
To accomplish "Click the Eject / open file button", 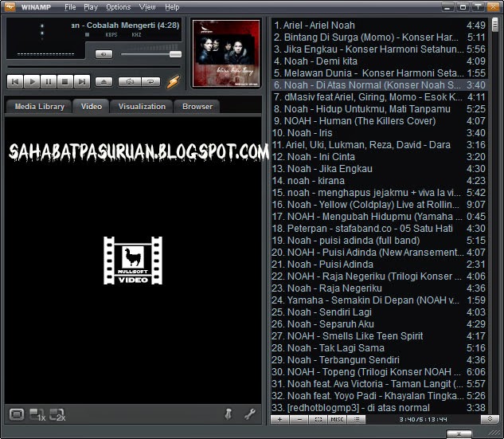I will coord(104,82).
